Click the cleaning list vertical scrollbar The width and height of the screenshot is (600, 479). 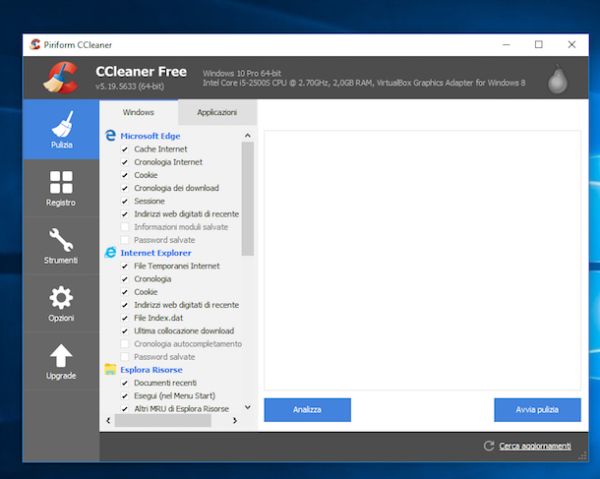[248, 200]
